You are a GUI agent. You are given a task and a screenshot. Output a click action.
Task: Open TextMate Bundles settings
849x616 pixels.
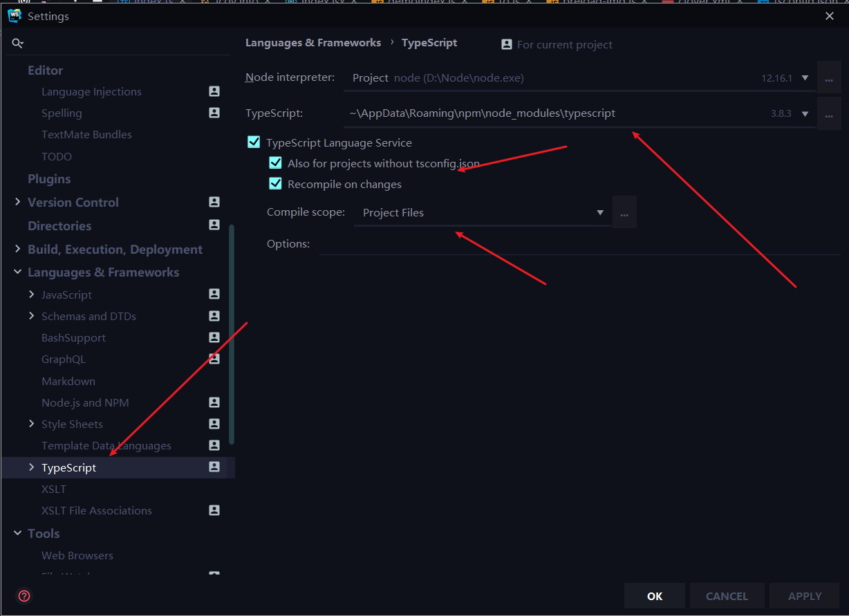tap(86, 134)
